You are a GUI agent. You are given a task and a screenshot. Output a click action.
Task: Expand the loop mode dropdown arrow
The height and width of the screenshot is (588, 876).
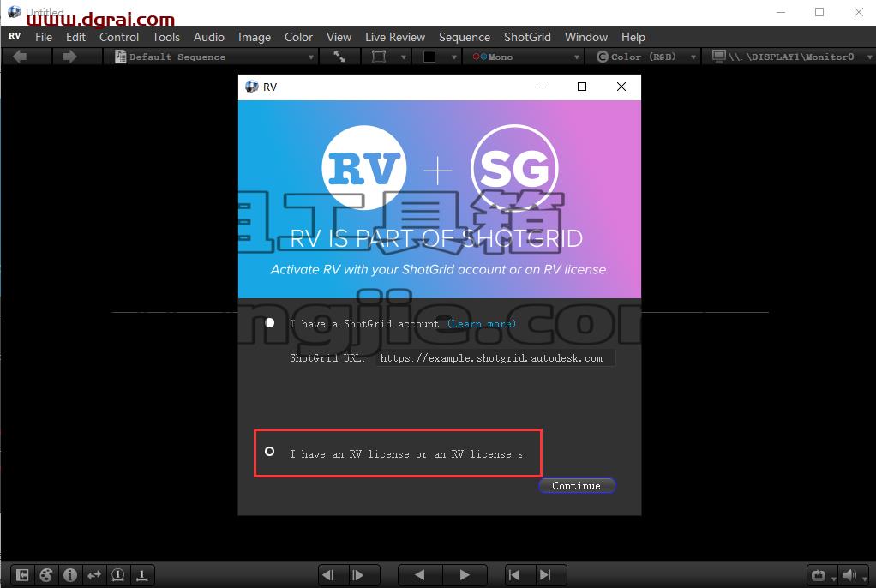[833, 579]
